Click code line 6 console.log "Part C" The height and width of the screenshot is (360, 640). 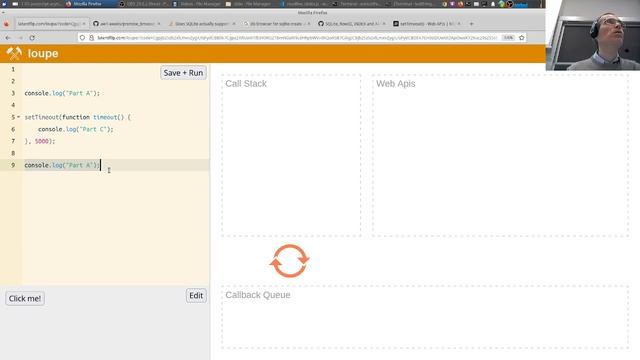point(76,129)
